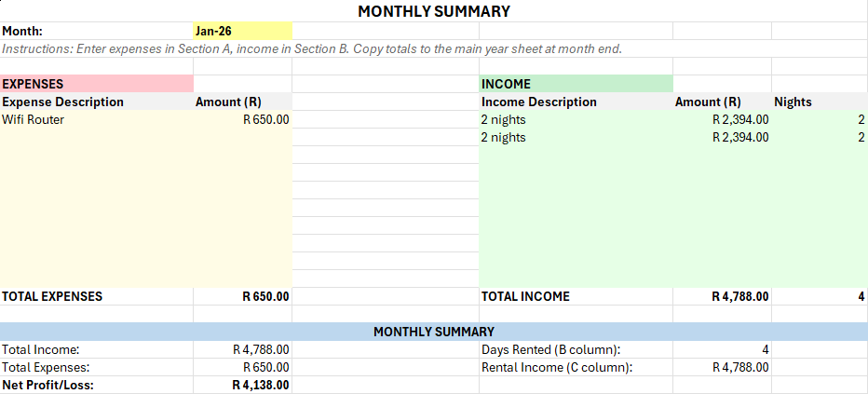868x394 pixels.
Task: Click the TOTAL INCOME label cell
Action: point(525,296)
